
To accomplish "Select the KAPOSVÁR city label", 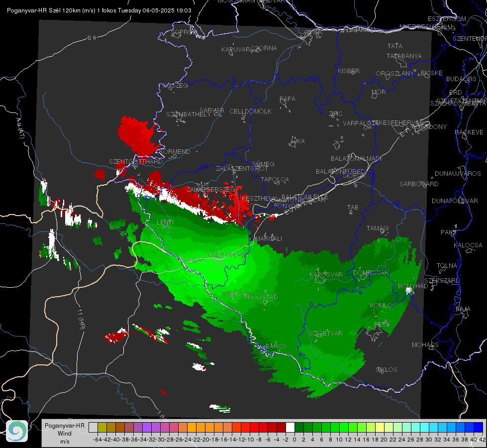I will pyautogui.click(x=326, y=274).
